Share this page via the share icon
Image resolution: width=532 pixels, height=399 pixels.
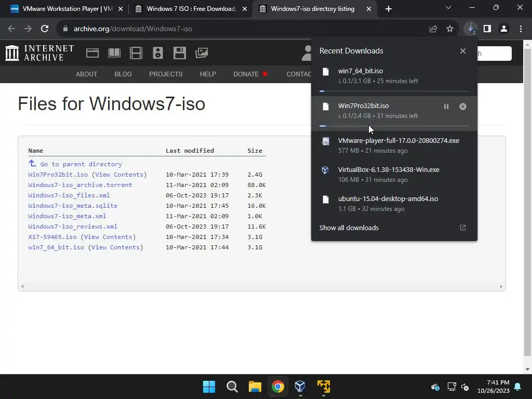pyautogui.click(x=433, y=29)
